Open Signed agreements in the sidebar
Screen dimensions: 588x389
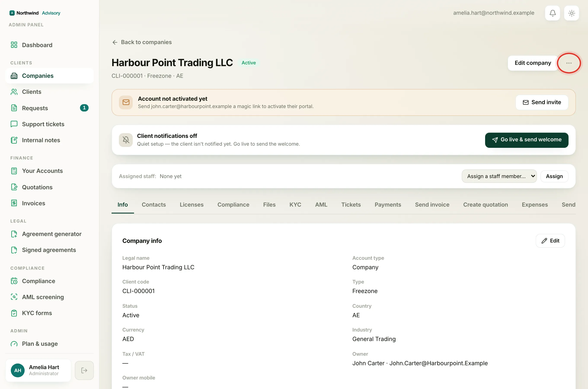tap(49, 250)
